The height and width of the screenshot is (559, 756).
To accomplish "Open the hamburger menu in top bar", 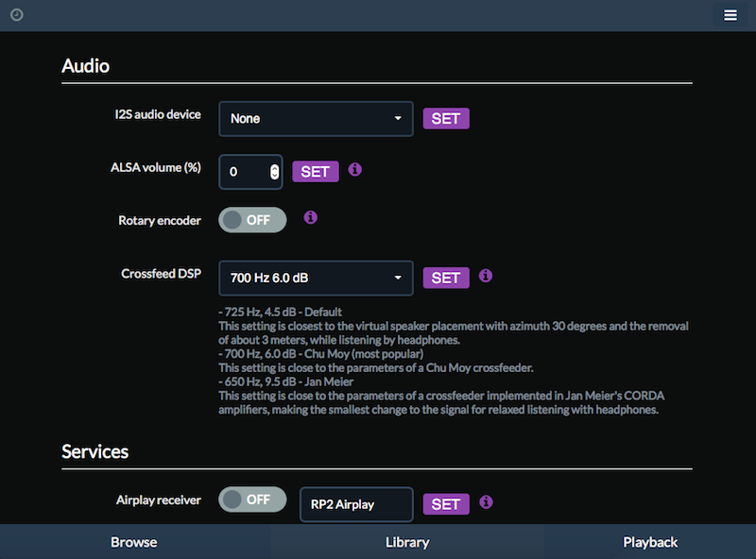I will point(730,15).
